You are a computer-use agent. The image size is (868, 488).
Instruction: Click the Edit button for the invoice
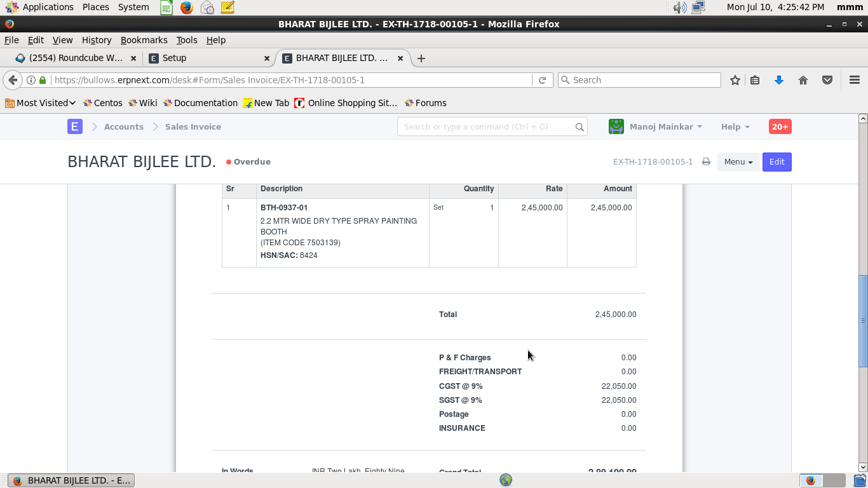777,162
